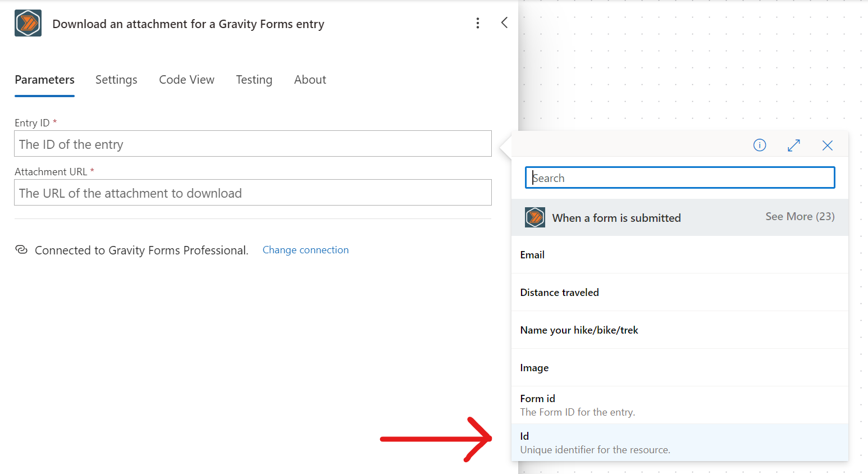This screenshot has height=474, width=868.
Task: Click See More (23) to show all fields
Action: click(800, 217)
